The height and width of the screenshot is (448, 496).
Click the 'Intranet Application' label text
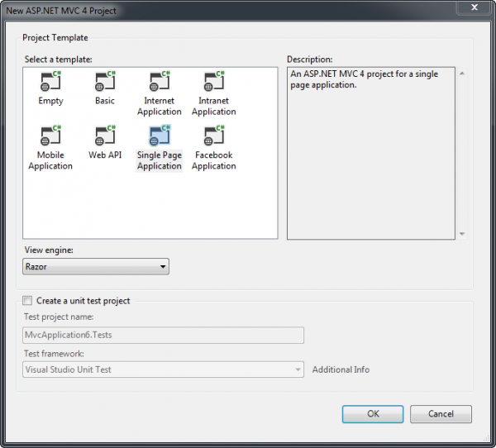pos(214,106)
